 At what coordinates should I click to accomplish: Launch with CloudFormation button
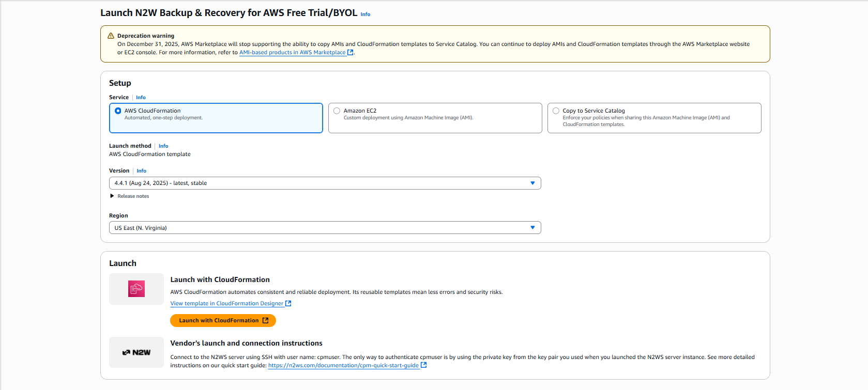(x=223, y=320)
